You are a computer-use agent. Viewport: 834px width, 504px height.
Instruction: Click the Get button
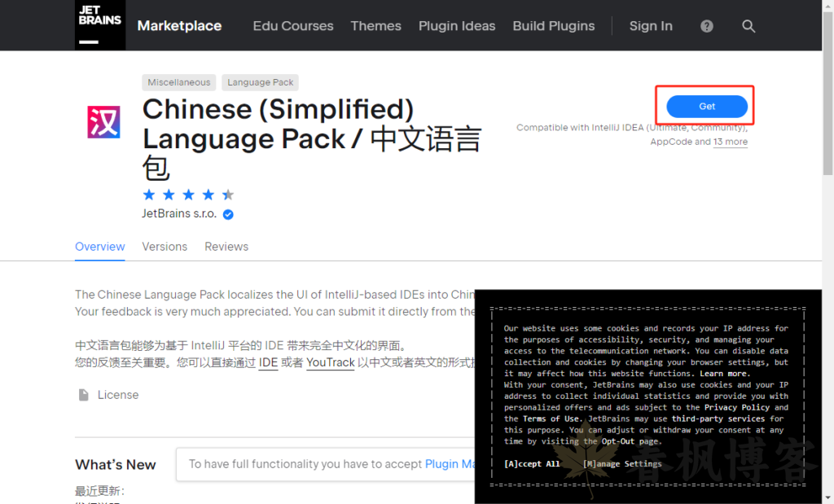(x=705, y=106)
